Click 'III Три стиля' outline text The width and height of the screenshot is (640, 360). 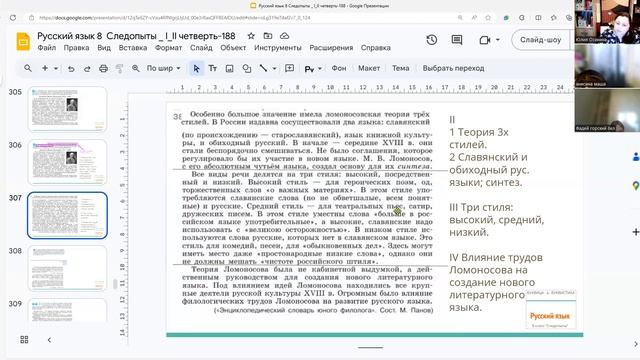tap(481, 207)
